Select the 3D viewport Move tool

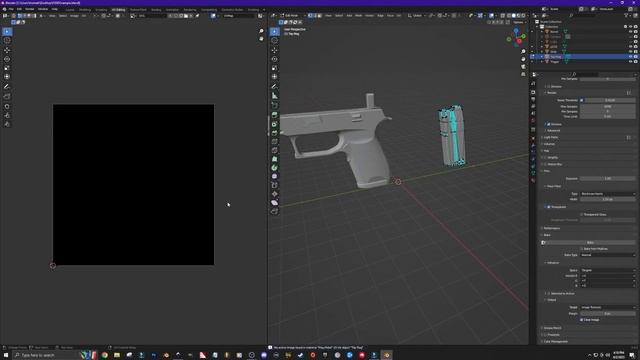275,50
